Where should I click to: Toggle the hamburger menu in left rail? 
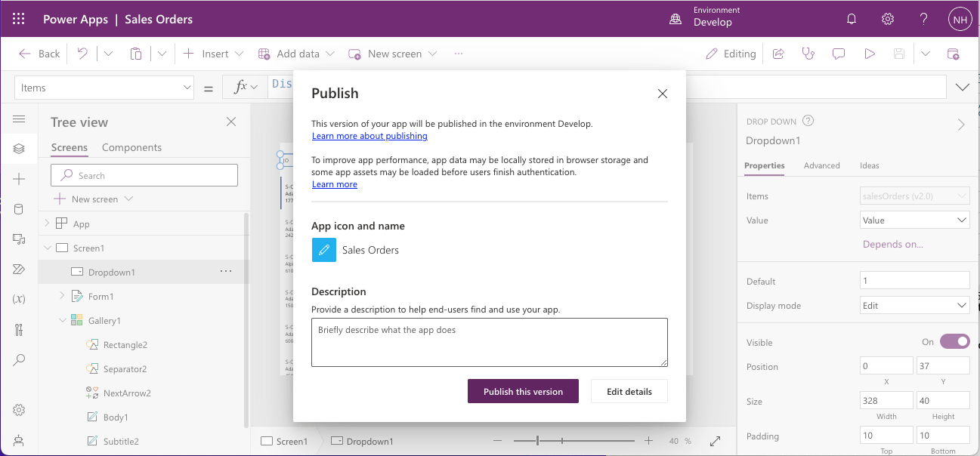click(19, 119)
